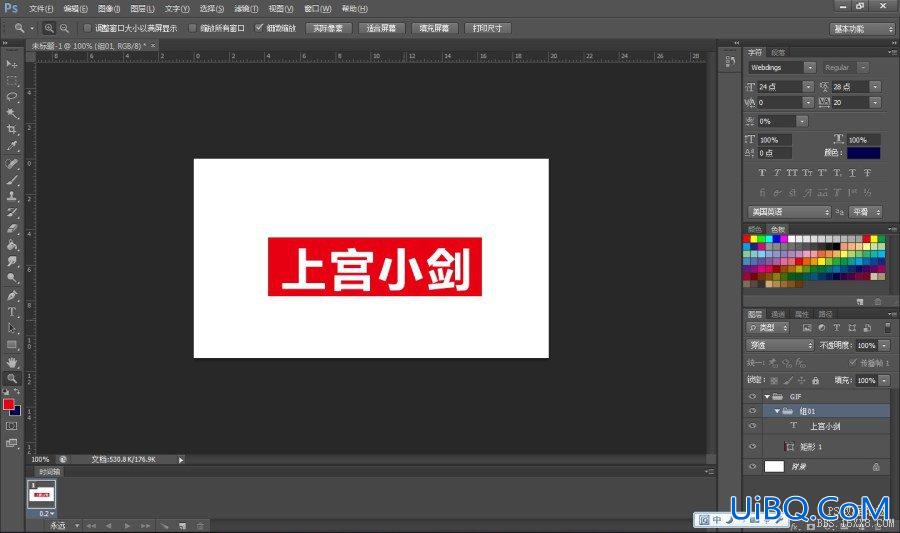Hide the 组01 group layer
The width and height of the screenshot is (900, 533).
752,411
